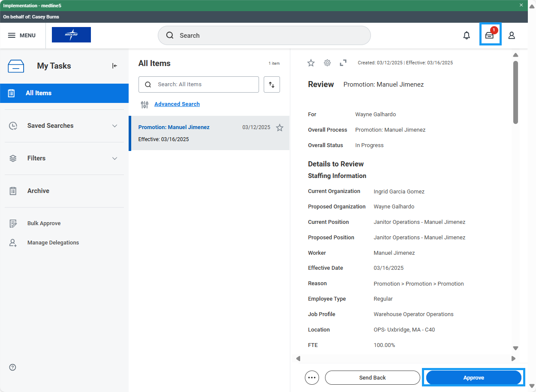Collapse the My Tasks side panel
Screen dimensions: 536x392
114,66
